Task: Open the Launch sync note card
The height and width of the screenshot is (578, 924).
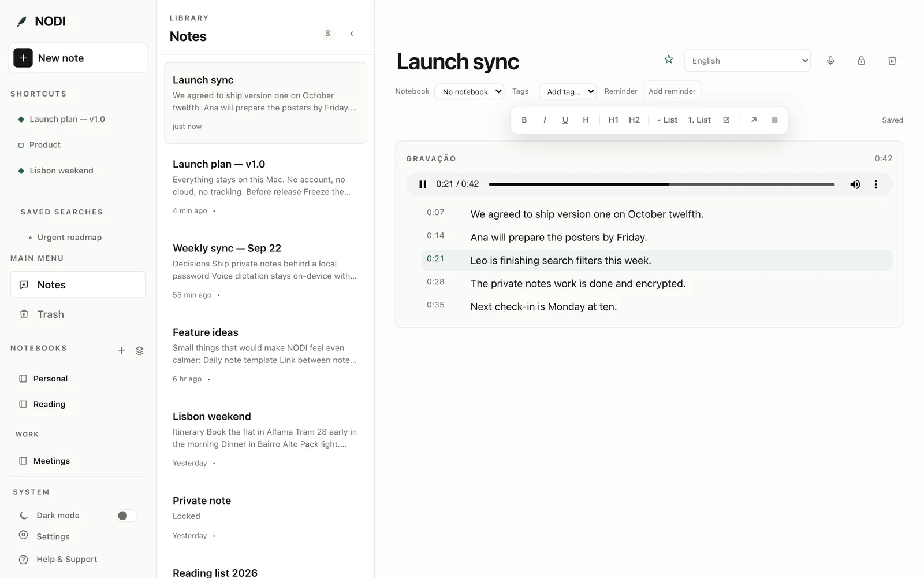Action: 265,103
